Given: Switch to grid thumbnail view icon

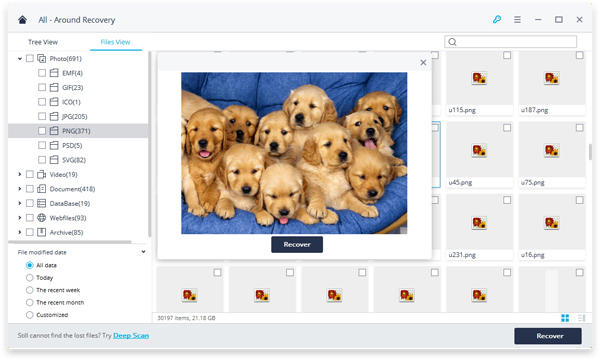Looking at the screenshot, I should point(565,318).
